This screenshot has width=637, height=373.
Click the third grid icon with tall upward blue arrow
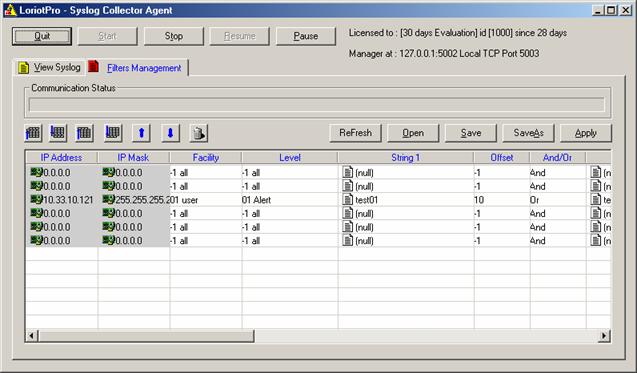coord(84,133)
